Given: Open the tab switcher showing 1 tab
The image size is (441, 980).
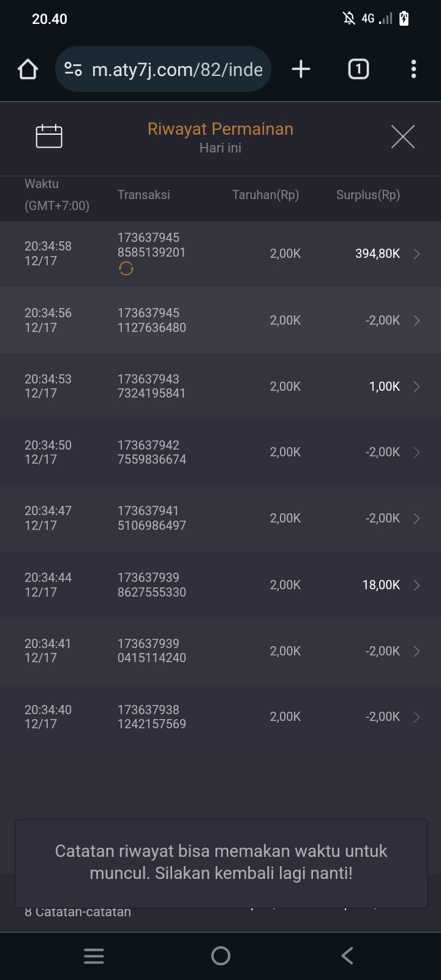Looking at the screenshot, I should pos(358,69).
